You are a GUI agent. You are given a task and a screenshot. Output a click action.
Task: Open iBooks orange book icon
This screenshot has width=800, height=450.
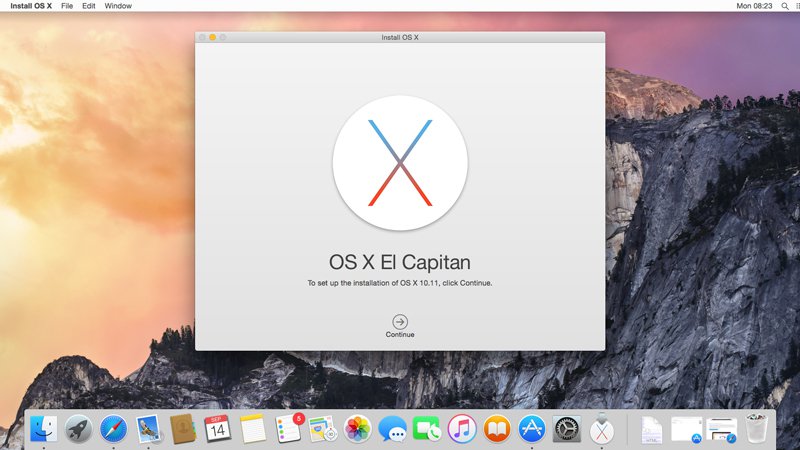coord(497,429)
